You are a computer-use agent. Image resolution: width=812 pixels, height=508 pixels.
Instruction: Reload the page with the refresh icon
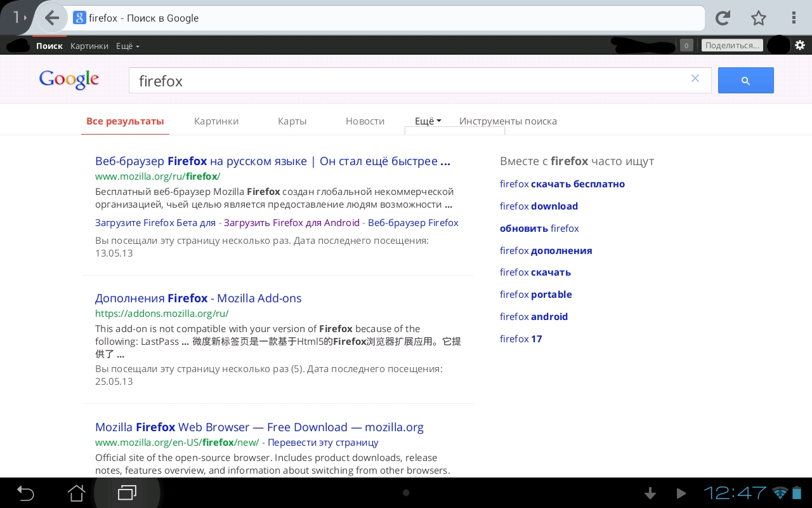pos(723,18)
